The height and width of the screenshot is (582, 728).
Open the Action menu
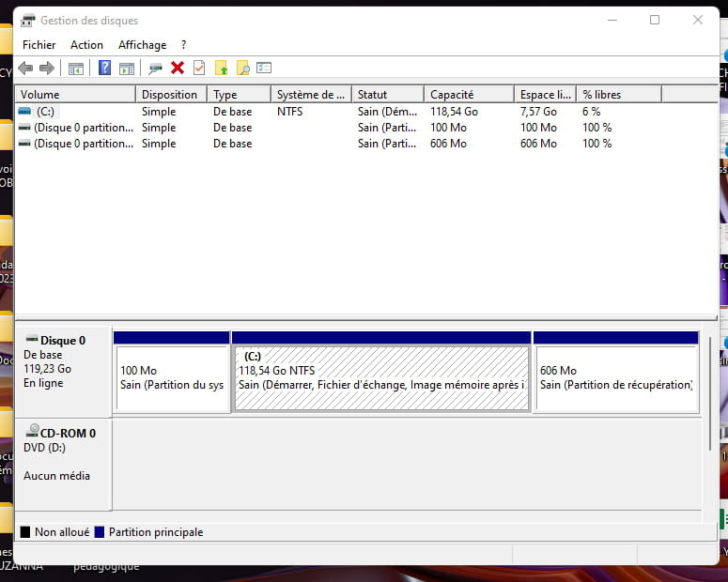coord(86,45)
